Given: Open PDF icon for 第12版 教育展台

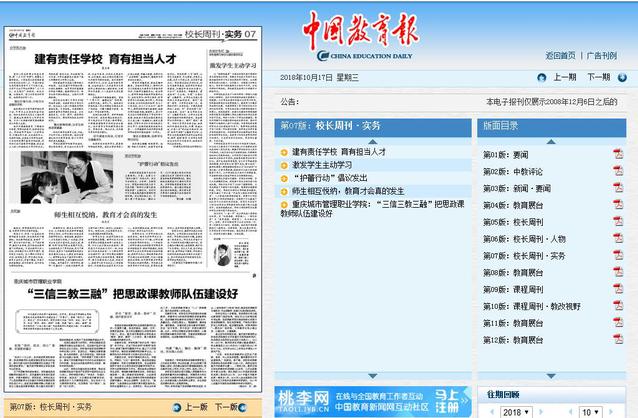Looking at the screenshot, I should [618, 339].
